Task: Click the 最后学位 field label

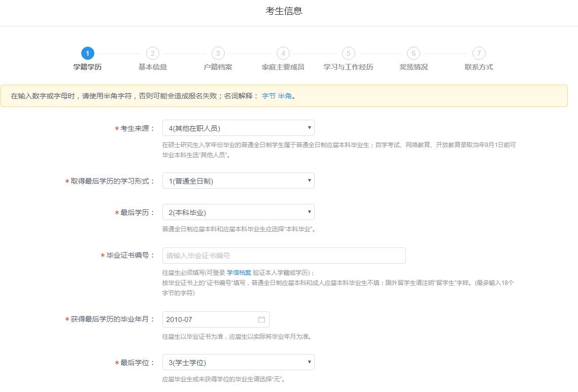Action: point(134,363)
